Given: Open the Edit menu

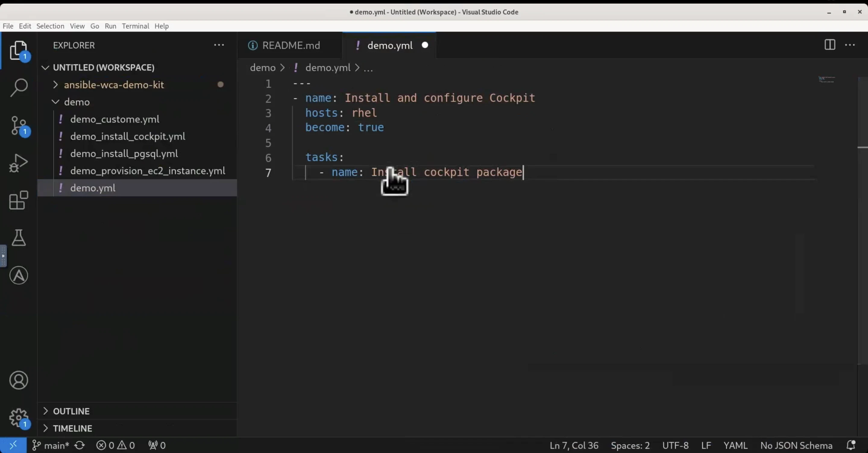Looking at the screenshot, I should (x=25, y=26).
